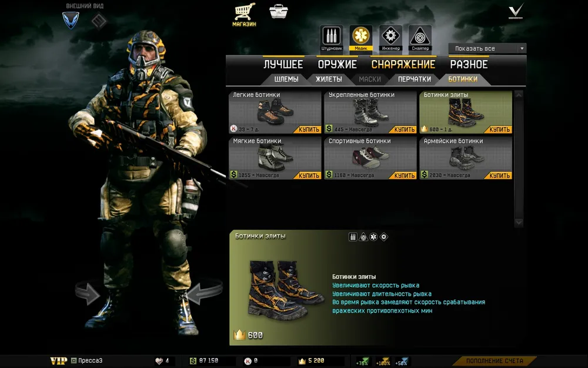588x368 pixels.
Task: Click the Пополнение счета button
Action: [495, 360]
